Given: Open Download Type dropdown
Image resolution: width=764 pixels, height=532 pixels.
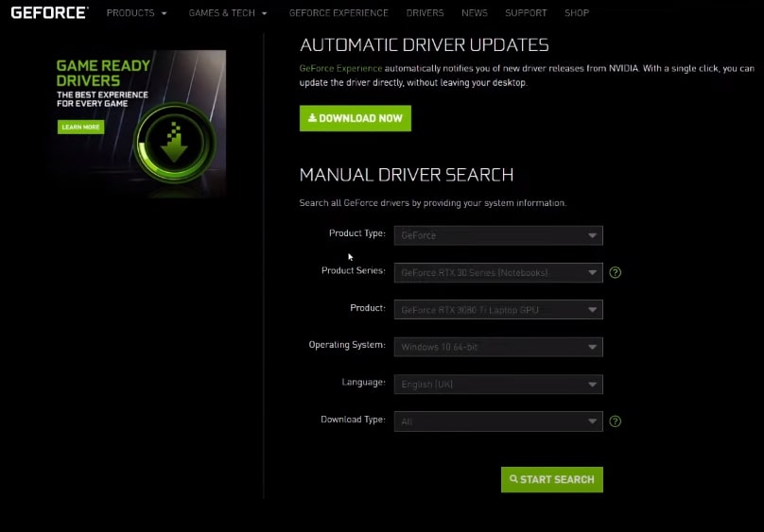Looking at the screenshot, I should pyautogui.click(x=498, y=421).
